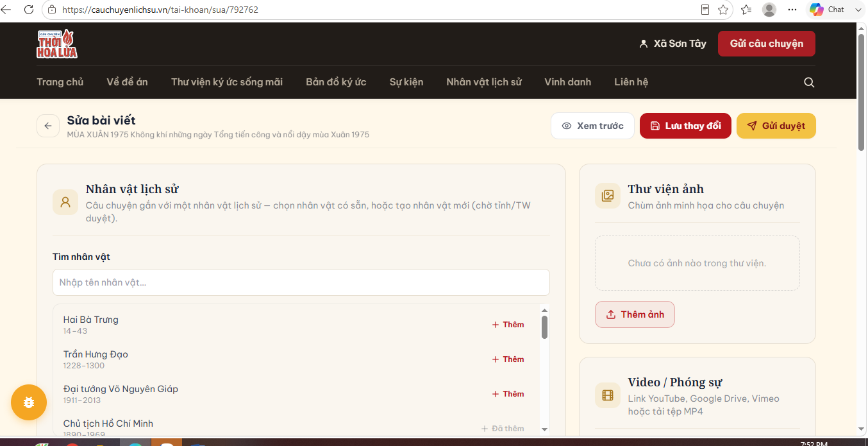The image size is (868, 446).
Task: Open the Liên hệ menu item
Action: [631, 82]
